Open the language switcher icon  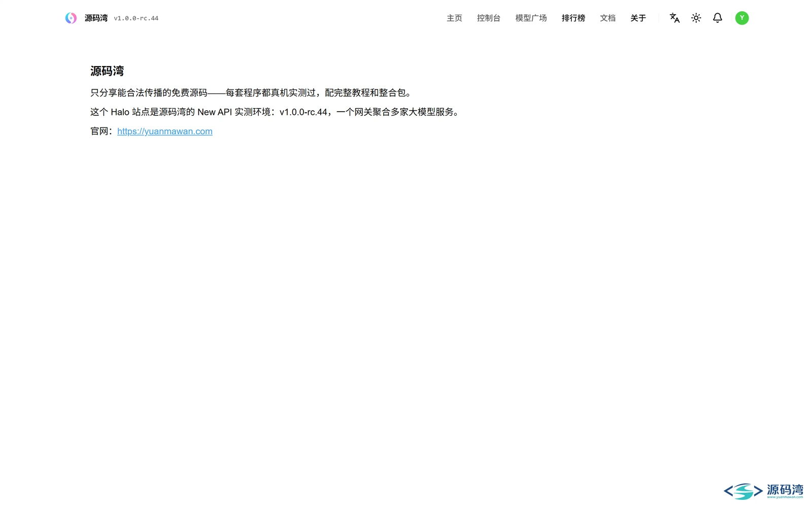coord(674,18)
